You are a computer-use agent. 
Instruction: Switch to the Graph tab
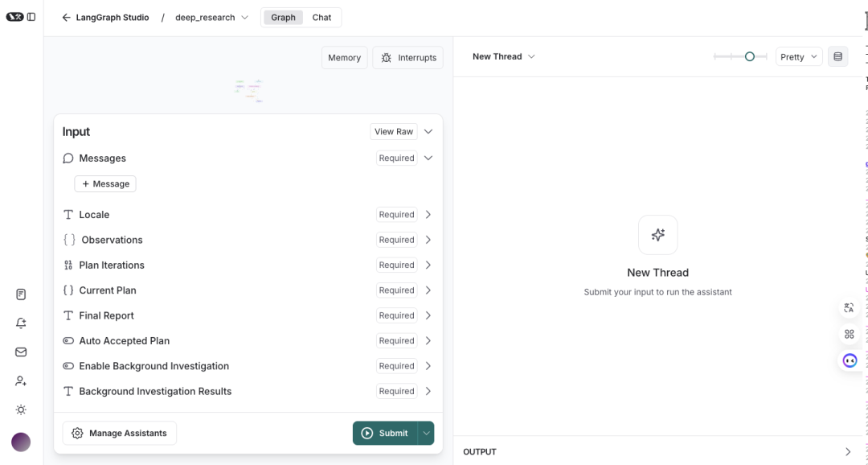[283, 18]
